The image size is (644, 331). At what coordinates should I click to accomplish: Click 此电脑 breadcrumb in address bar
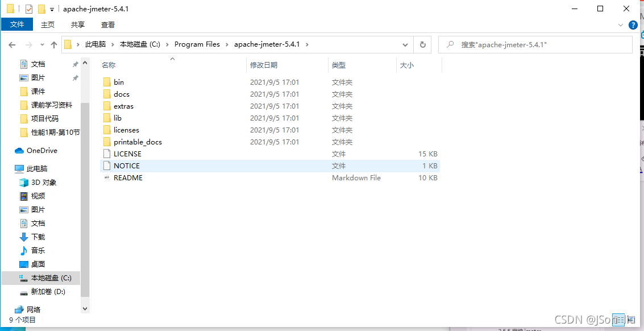95,44
